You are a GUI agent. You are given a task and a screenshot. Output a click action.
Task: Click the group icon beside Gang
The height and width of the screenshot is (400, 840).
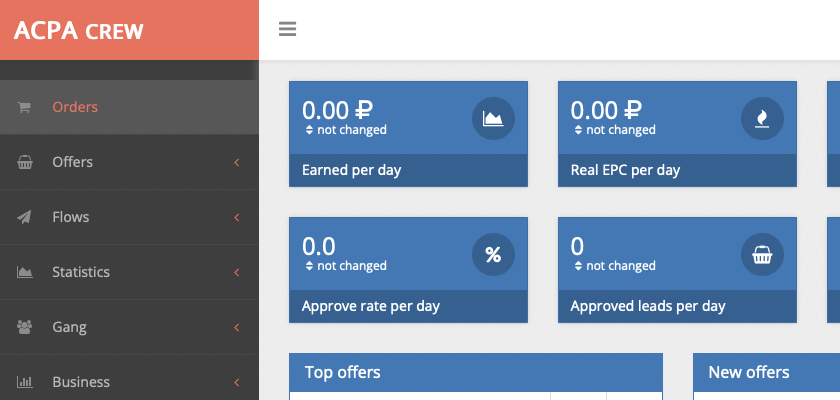pos(25,327)
